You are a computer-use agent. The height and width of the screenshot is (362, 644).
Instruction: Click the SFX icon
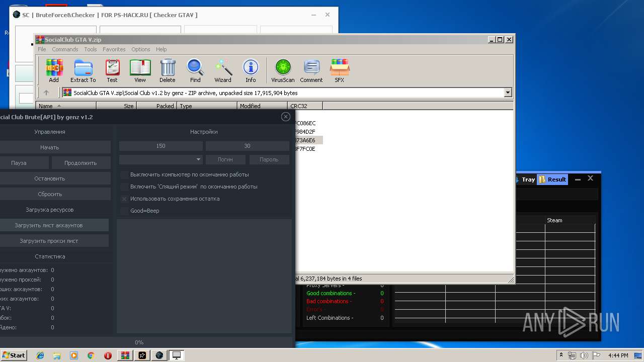pos(340,71)
